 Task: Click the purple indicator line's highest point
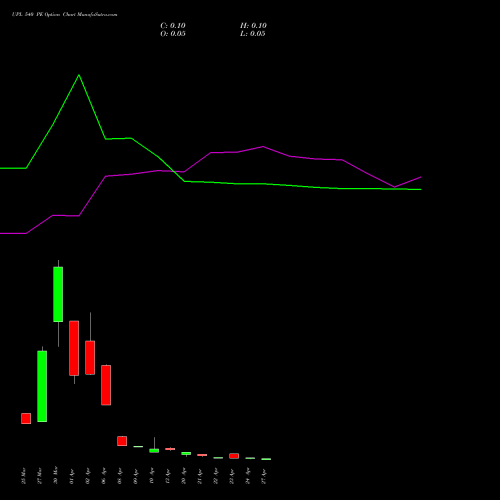(263, 146)
